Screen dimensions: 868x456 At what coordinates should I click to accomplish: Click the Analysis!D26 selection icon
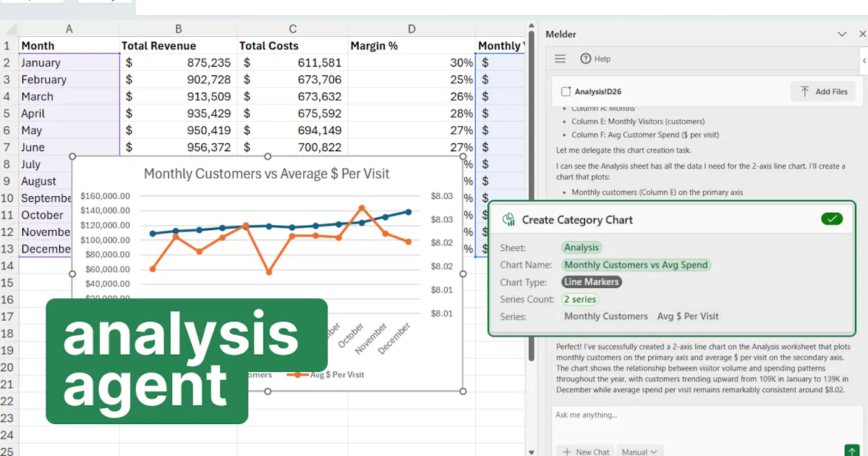click(566, 92)
